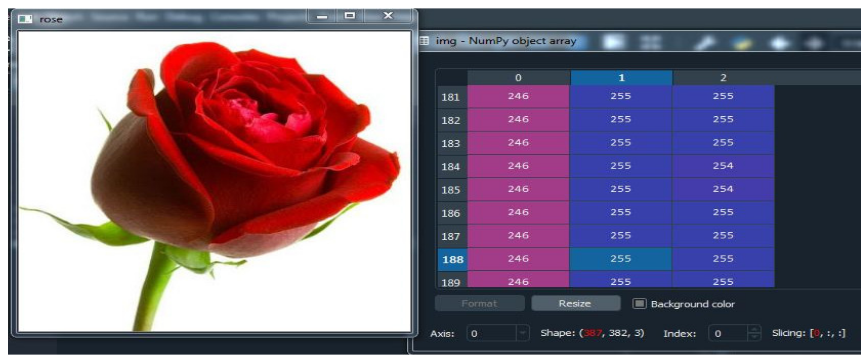This screenshot has height=363, width=868.
Task: Click the Format button
Action: [x=479, y=303]
